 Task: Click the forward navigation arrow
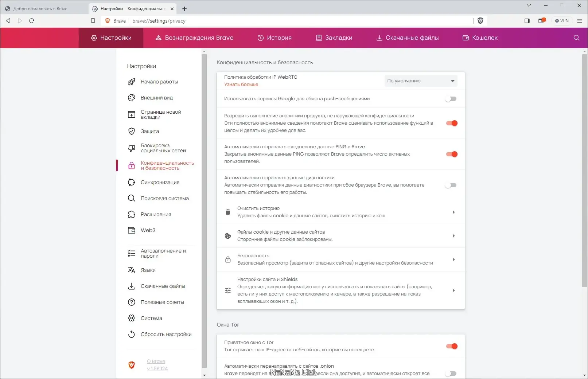pos(20,21)
